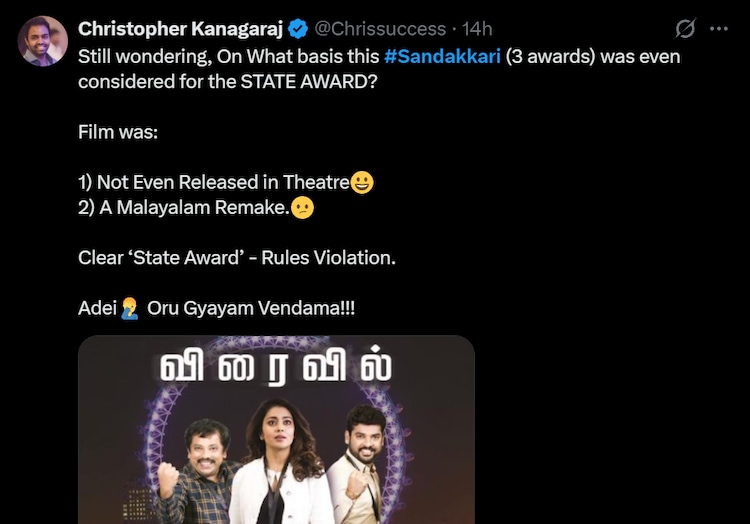Open Christopher Kanagaraj's profile avatar

[41, 42]
